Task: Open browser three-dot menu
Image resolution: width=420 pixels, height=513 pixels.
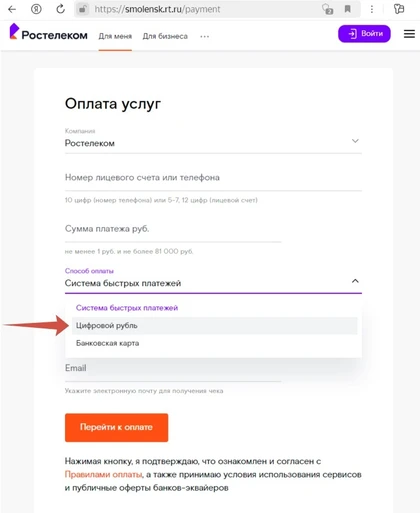Action: pyautogui.click(x=372, y=9)
